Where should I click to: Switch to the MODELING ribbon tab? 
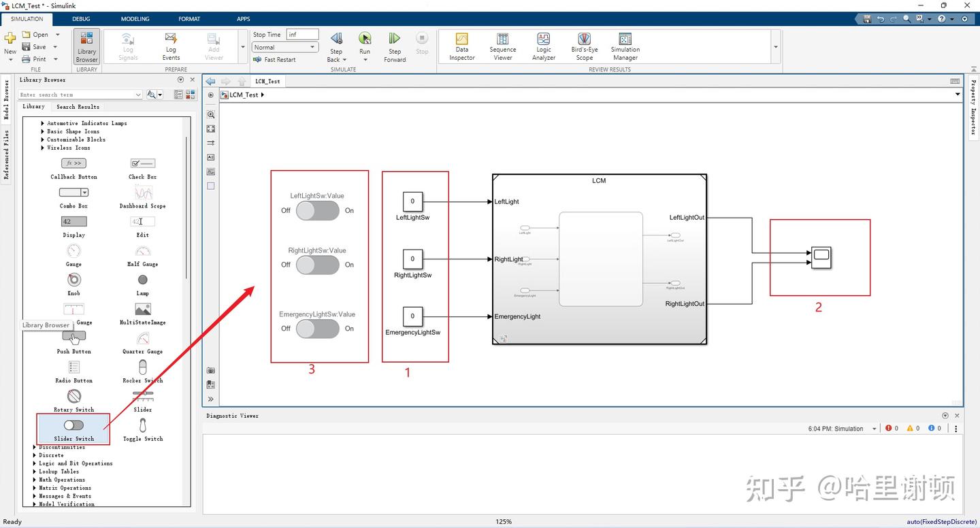click(x=135, y=19)
